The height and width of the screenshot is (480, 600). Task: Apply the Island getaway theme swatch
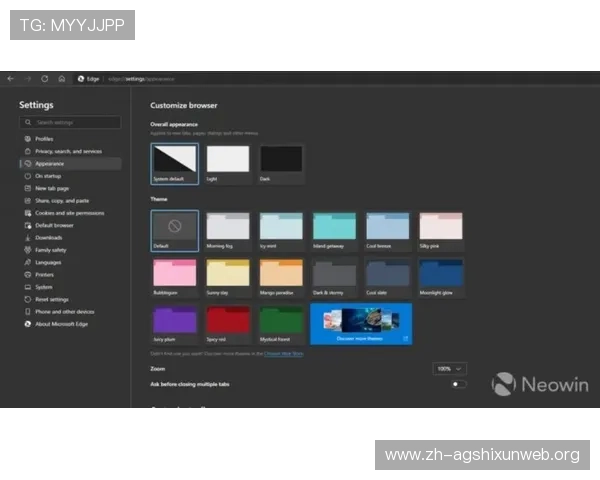(x=334, y=228)
